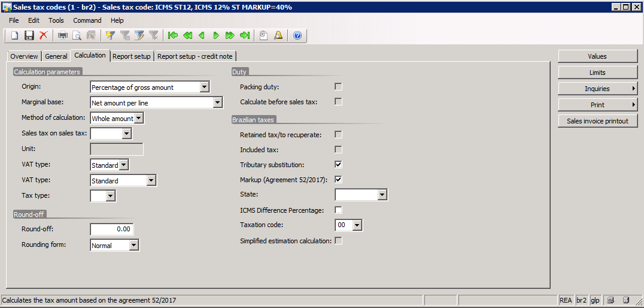Open VAT type dropdown directly below Unit
644x308 pixels.
(124, 165)
